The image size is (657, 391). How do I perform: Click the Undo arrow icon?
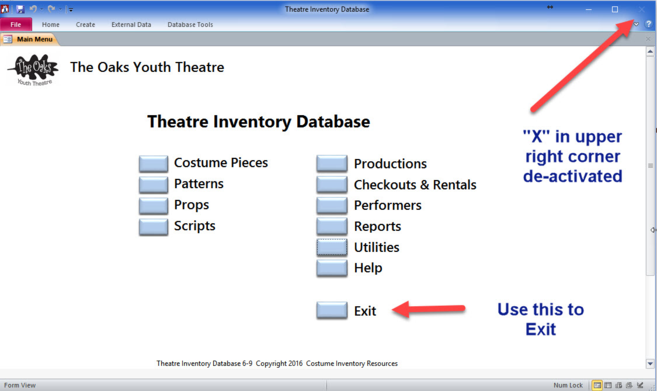coord(33,9)
